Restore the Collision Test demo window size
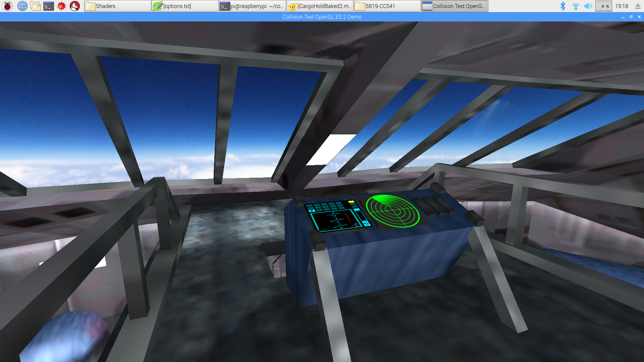The height and width of the screenshot is (362, 644). [631, 17]
